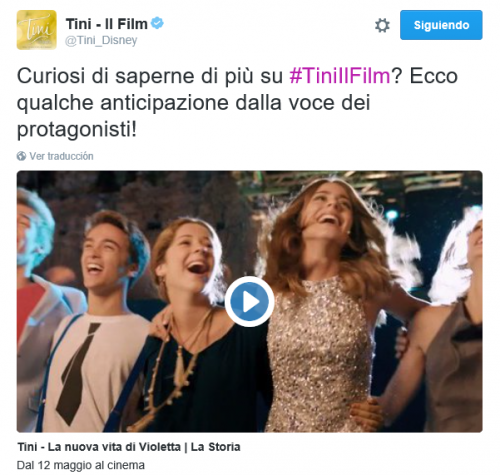Play the video with the blue play button

(x=249, y=301)
